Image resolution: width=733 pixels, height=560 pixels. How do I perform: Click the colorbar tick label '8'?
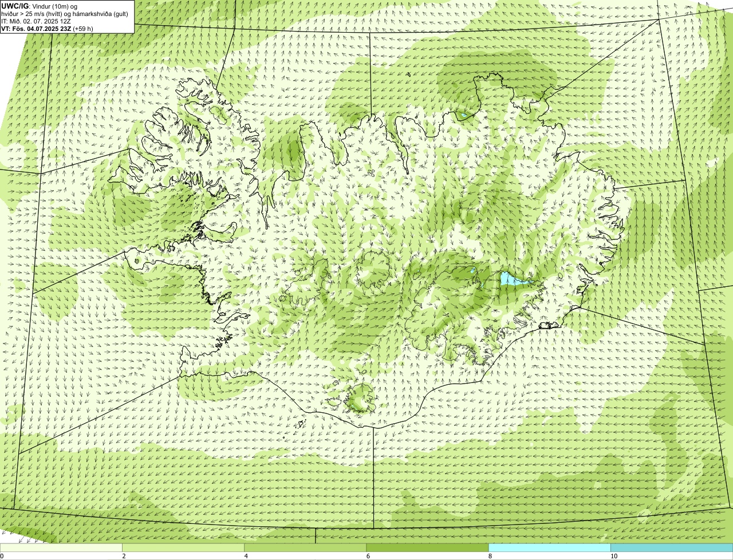point(490,556)
